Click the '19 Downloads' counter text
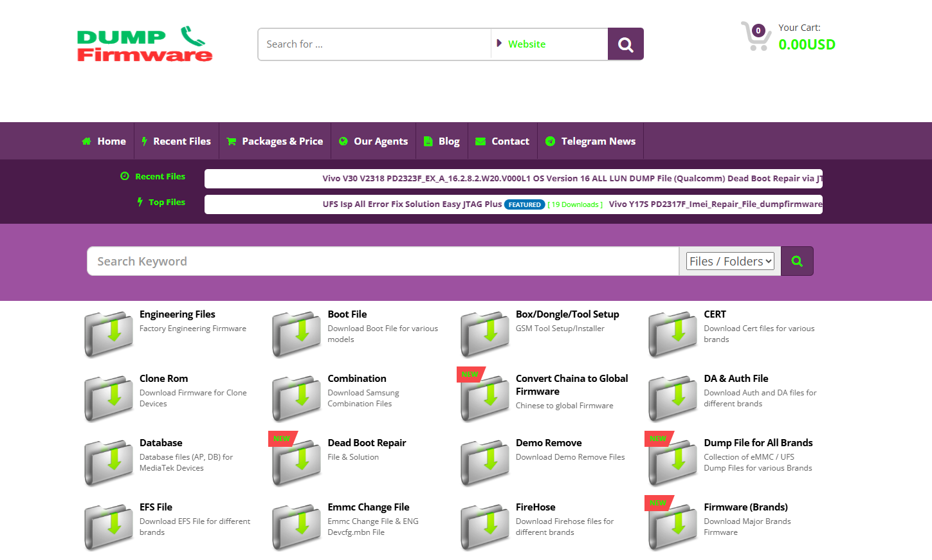This screenshot has height=560, width=932. (575, 204)
